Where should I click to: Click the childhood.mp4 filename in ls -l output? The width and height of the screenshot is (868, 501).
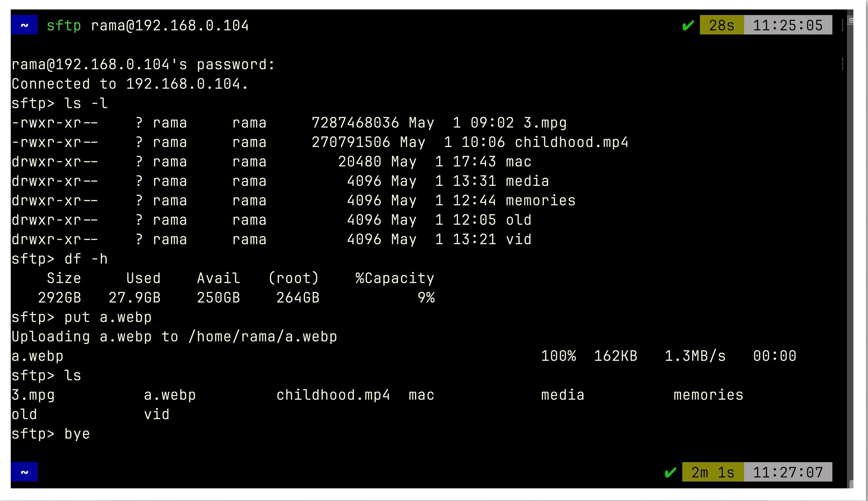click(x=571, y=142)
